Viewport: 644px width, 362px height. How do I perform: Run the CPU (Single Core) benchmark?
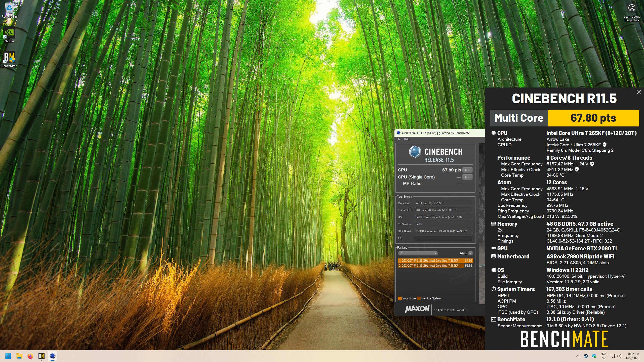tap(467, 177)
